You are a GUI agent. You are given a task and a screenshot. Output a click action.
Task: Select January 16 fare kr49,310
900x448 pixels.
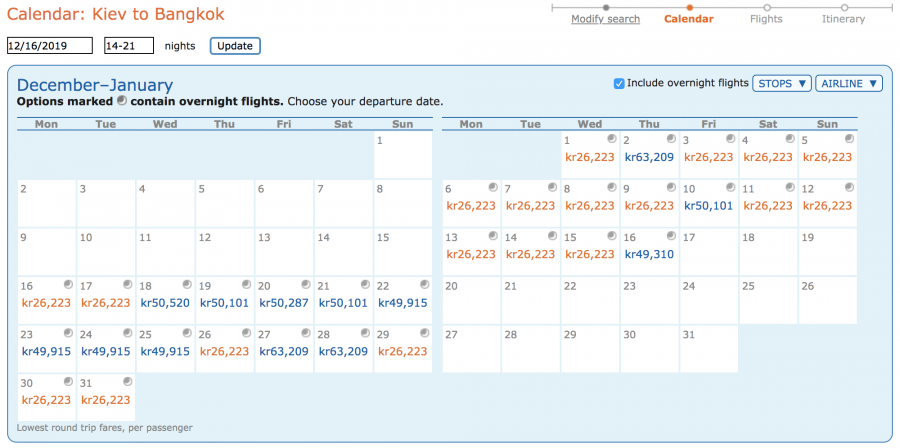click(x=649, y=254)
